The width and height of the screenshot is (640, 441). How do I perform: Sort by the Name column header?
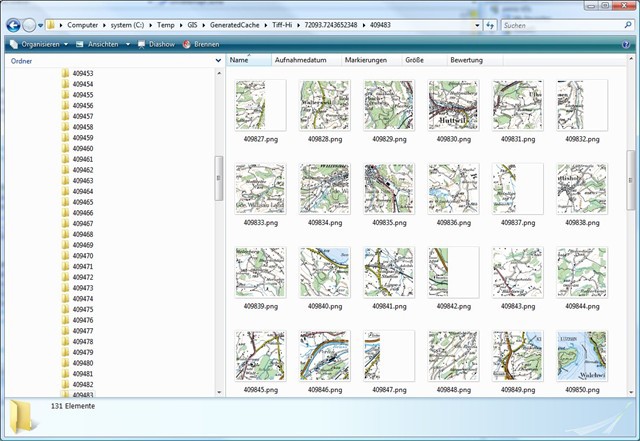coord(249,60)
